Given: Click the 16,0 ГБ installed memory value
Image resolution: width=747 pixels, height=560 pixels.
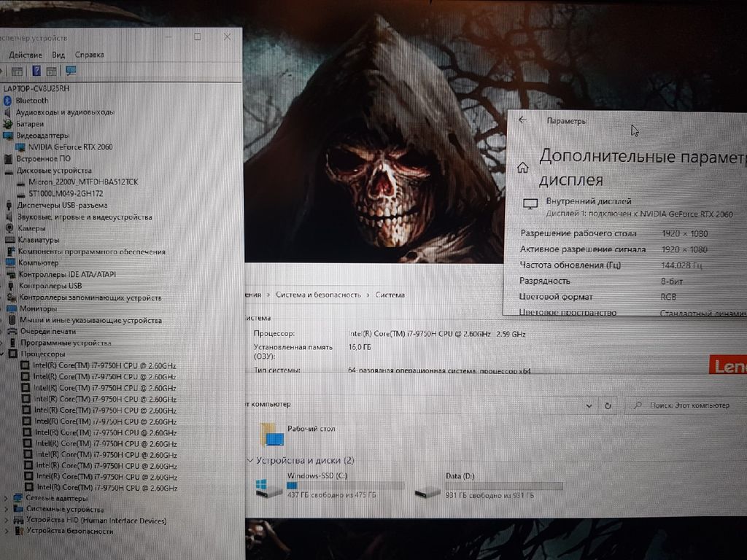Looking at the screenshot, I should coord(360,347).
